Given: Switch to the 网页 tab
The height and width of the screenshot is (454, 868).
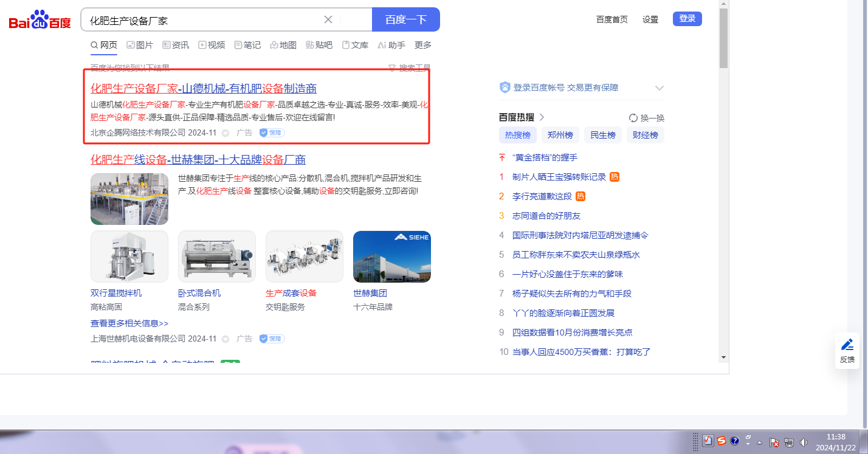Looking at the screenshot, I should (x=104, y=45).
